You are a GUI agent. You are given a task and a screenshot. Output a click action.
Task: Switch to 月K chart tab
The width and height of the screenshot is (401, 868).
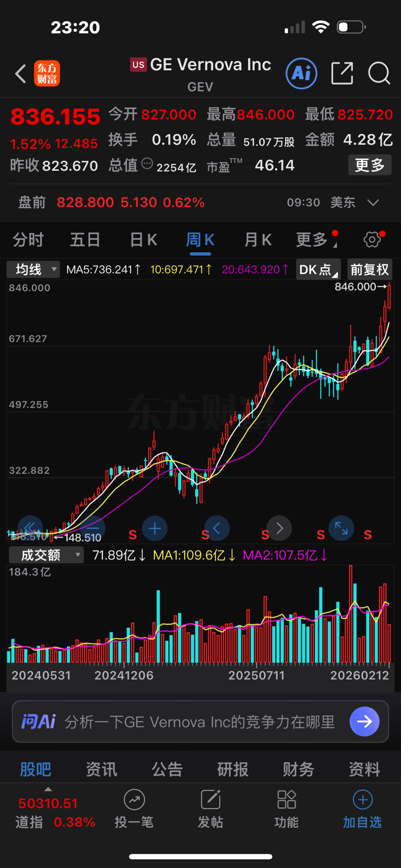pos(258,240)
